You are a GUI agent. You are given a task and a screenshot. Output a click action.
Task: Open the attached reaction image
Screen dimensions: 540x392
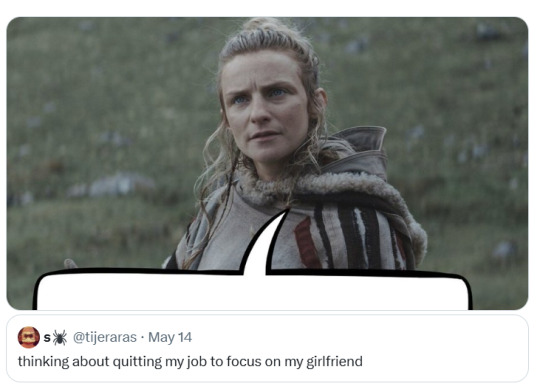[x=267, y=163]
